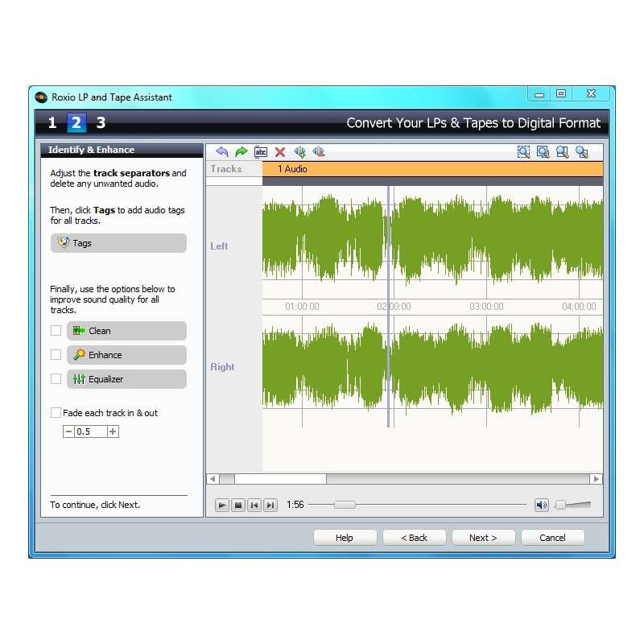Mute audio with the speaker icon

point(542,505)
